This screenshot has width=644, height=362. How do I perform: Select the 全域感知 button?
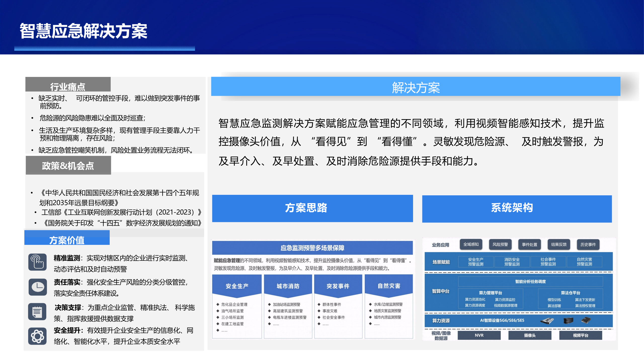471,244
